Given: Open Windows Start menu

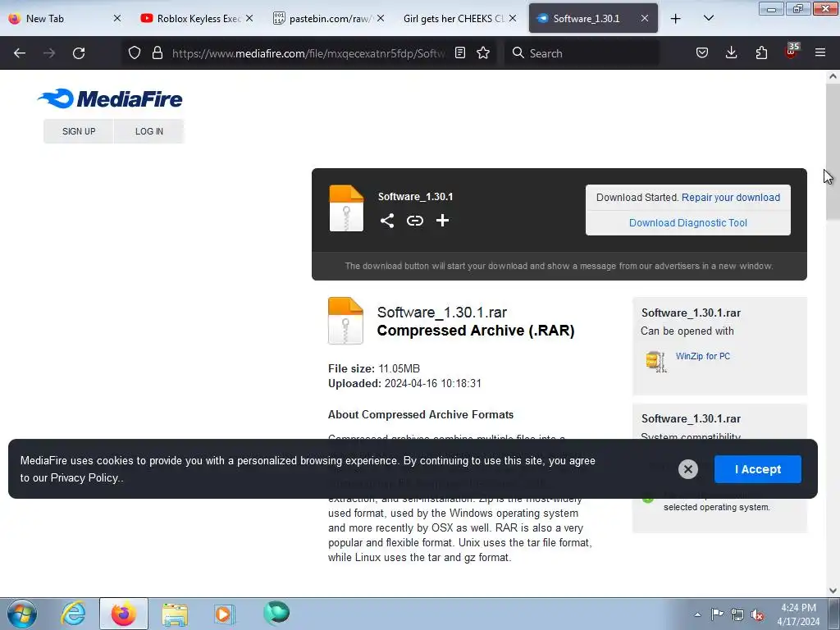Looking at the screenshot, I should [x=21, y=614].
